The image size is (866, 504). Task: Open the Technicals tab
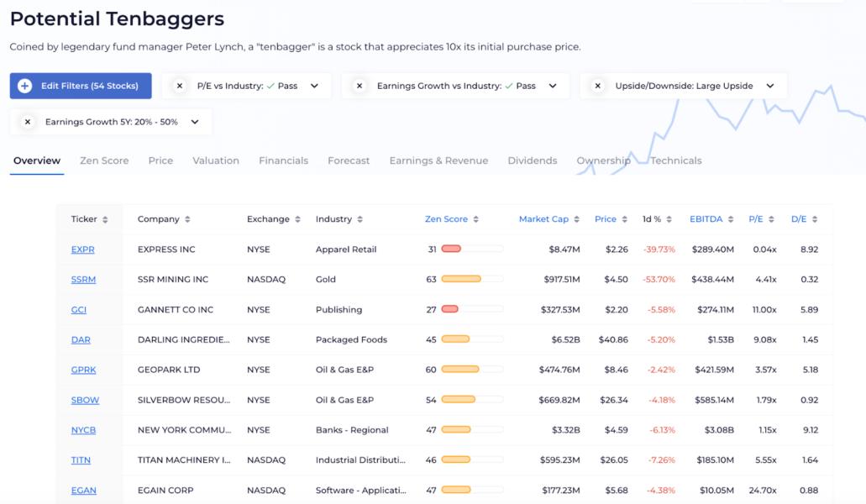point(676,160)
